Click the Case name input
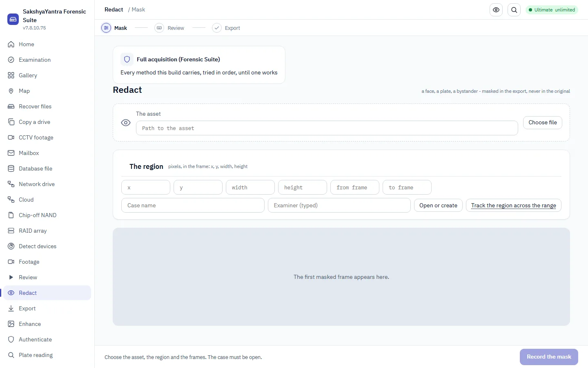588x368 pixels. click(x=193, y=205)
